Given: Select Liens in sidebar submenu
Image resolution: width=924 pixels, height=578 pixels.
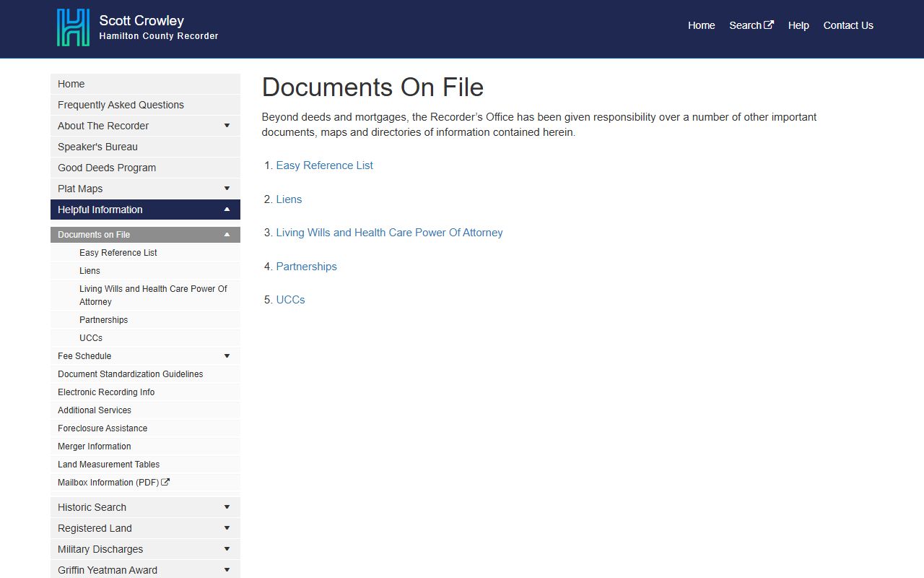Looking at the screenshot, I should point(145,271).
